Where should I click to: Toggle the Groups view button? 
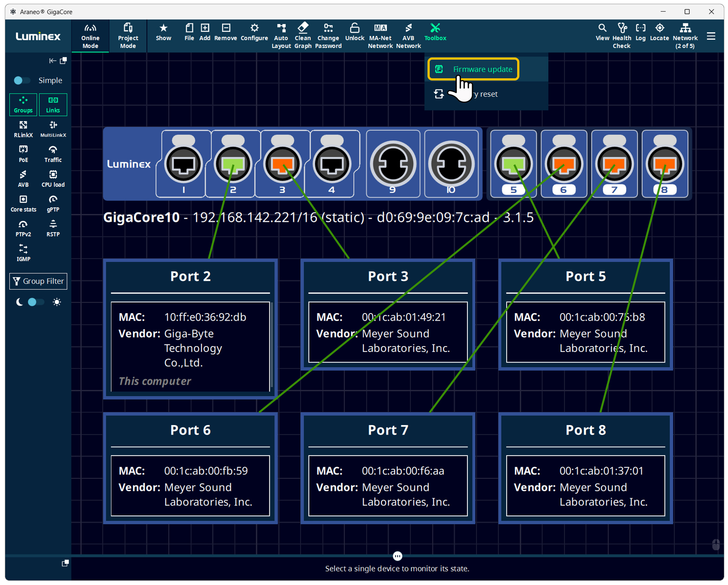pos(23,105)
